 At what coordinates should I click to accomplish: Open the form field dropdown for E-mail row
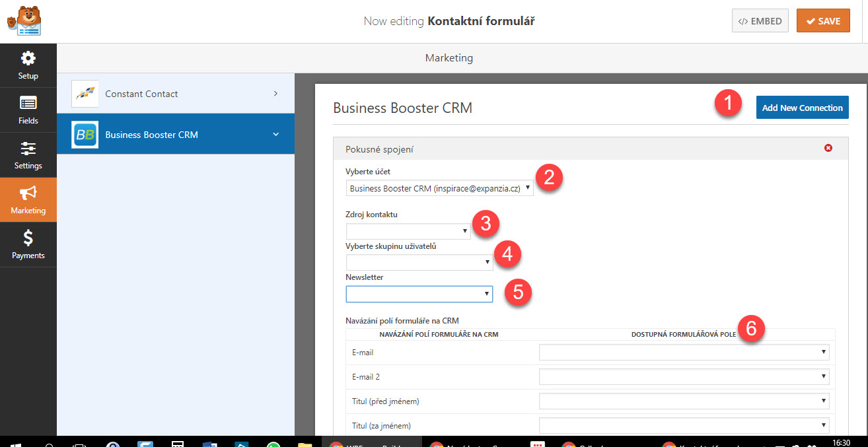pos(684,353)
